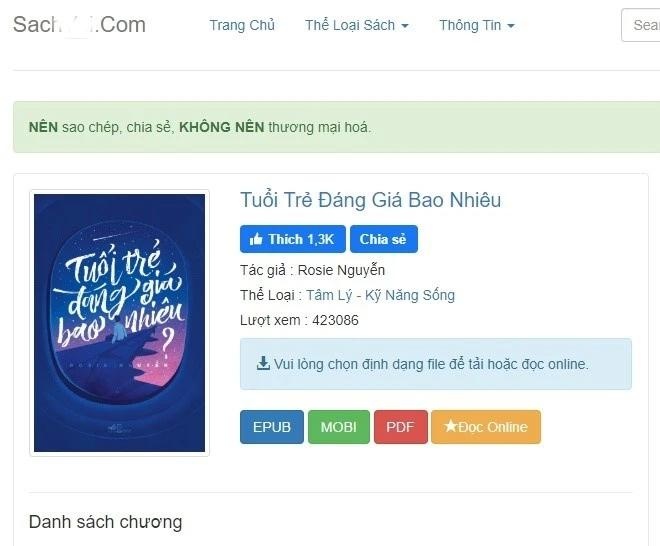This screenshot has width=660, height=546.
Task: Click the star icon on Đọc Online
Action: click(x=450, y=427)
